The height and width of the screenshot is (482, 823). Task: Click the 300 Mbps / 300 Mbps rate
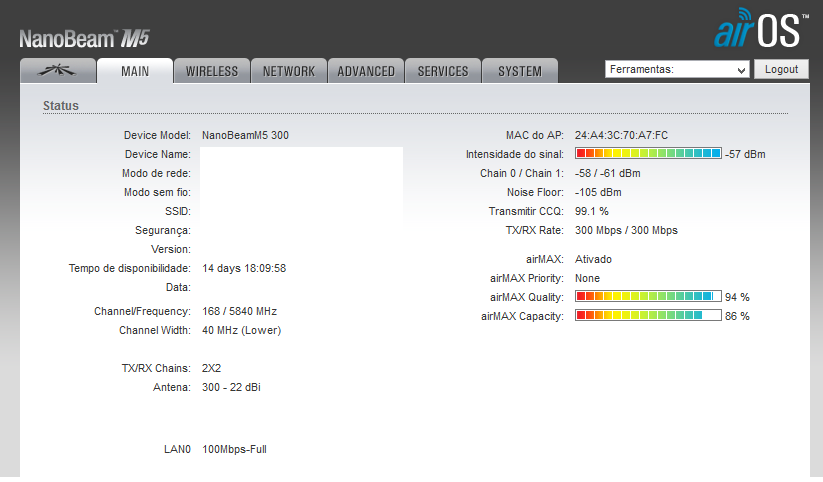(x=626, y=230)
